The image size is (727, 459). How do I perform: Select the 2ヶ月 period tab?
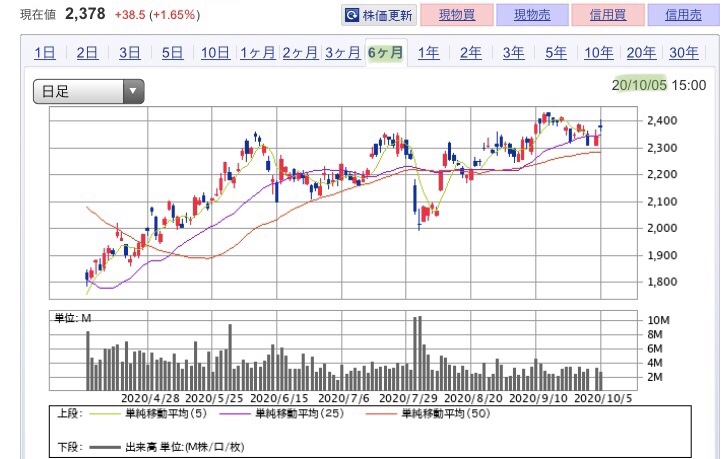coord(300,53)
